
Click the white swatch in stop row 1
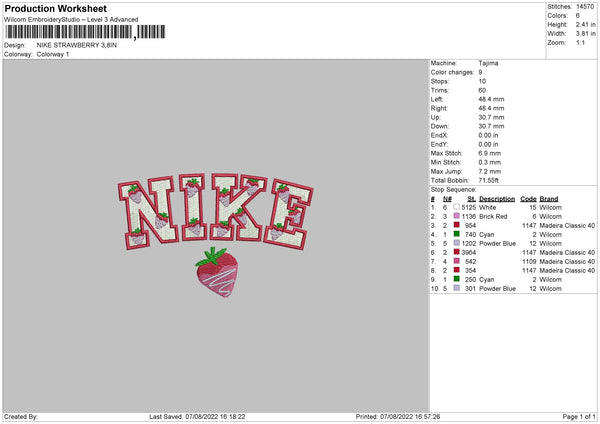click(x=457, y=207)
